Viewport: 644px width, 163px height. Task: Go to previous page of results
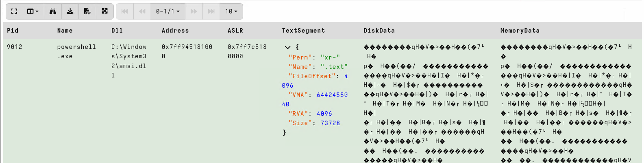pyautogui.click(x=142, y=11)
